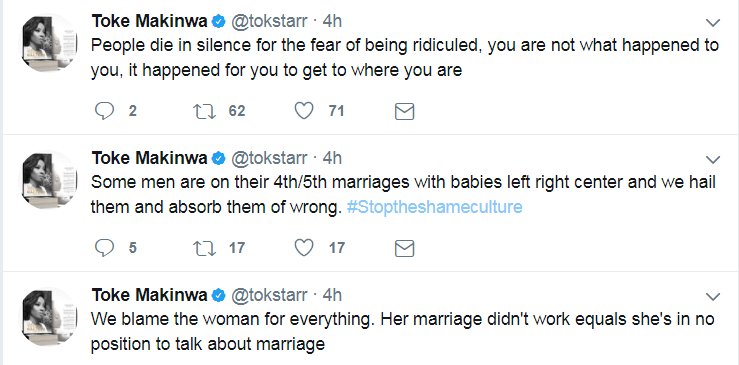The height and width of the screenshot is (365, 739).
Task: Open profile picture of the first tweet
Action: 49,43
